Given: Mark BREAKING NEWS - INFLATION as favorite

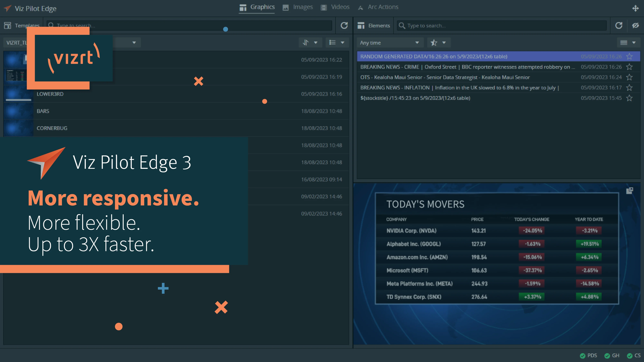Looking at the screenshot, I should (629, 88).
